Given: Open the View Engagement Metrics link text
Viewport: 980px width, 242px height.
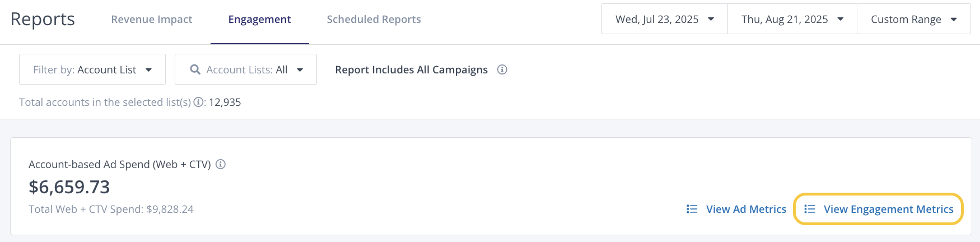Looking at the screenshot, I should pyautogui.click(x=888, y=209).
